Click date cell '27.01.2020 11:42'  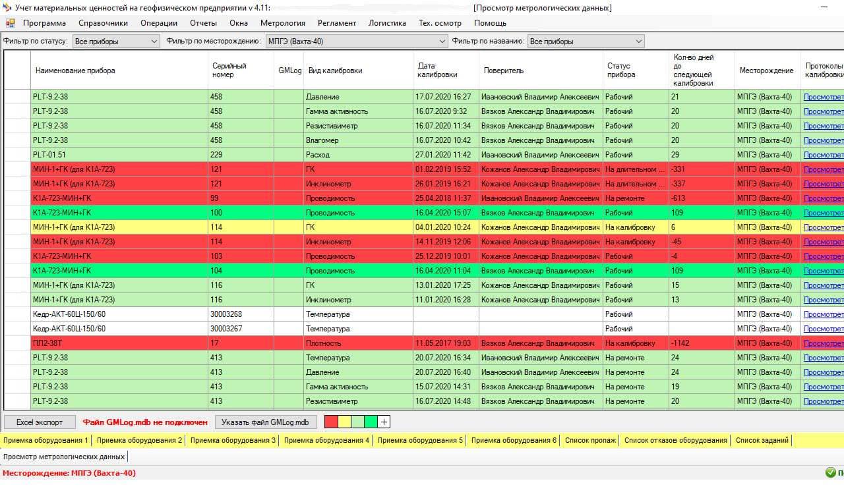[446, 155]
